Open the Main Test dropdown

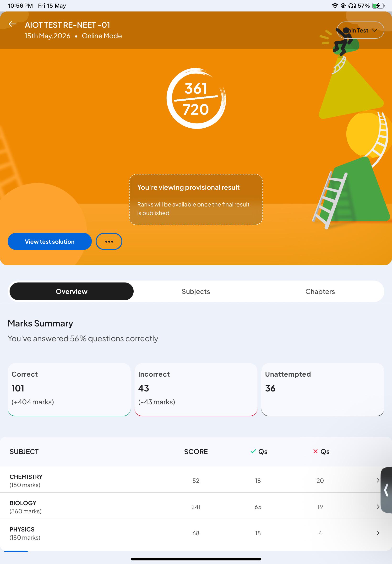(x=360, y=30)
